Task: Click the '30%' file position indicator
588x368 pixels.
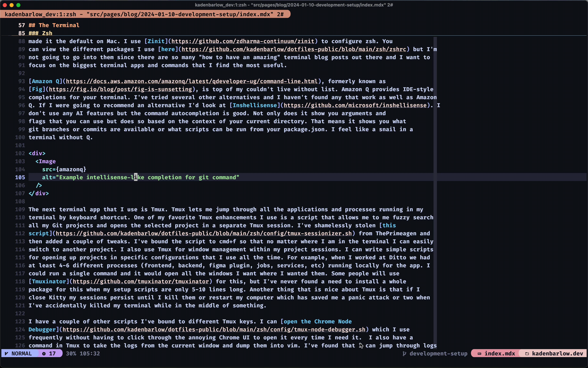Action: [x=71, y=353]
